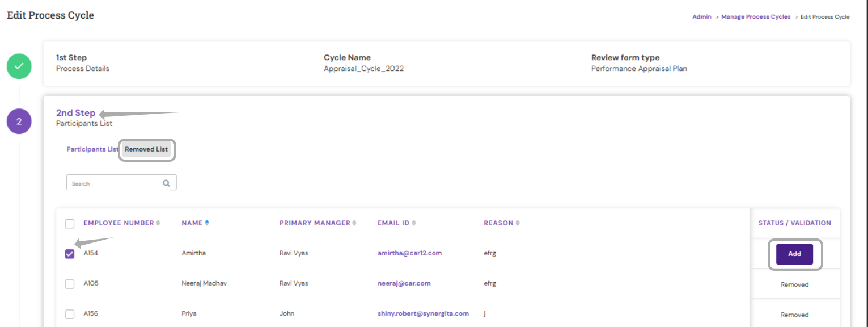Sort by Primary Manager column arrows
The width and height of the screenshot is (868, 327).
point(354,223)
